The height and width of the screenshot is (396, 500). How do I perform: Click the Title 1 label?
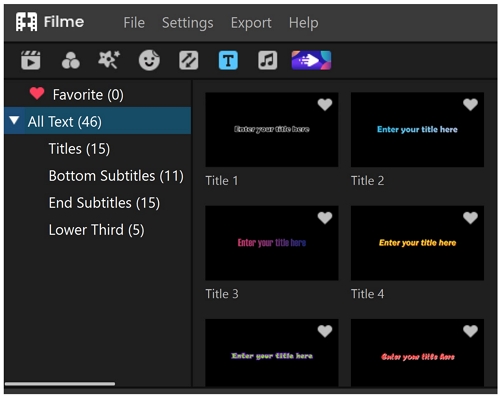pyautogui.click(x=222, y=181)
